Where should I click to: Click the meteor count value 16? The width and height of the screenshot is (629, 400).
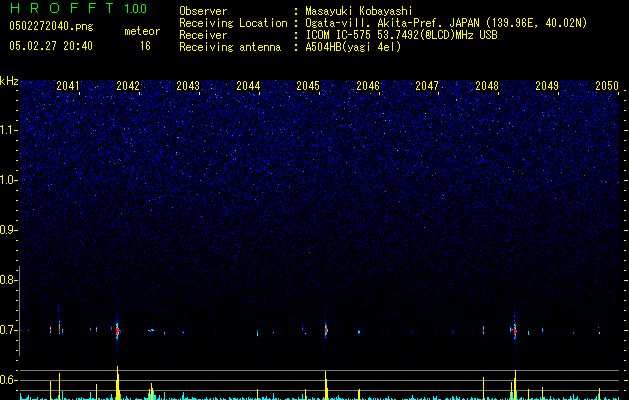[x=145, y=46]
